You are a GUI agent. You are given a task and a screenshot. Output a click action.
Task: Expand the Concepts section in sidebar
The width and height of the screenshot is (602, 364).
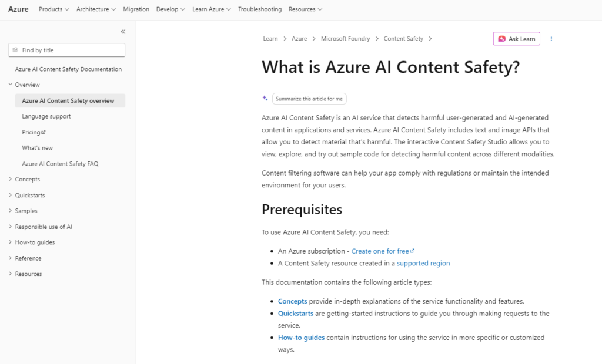[11, 179]
